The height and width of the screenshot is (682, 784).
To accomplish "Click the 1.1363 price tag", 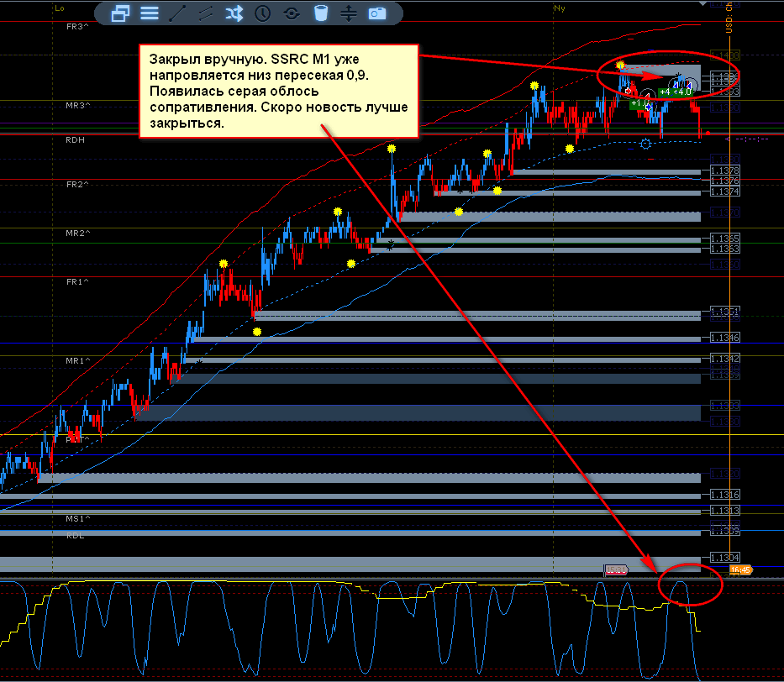I will (x=724, y=249).
